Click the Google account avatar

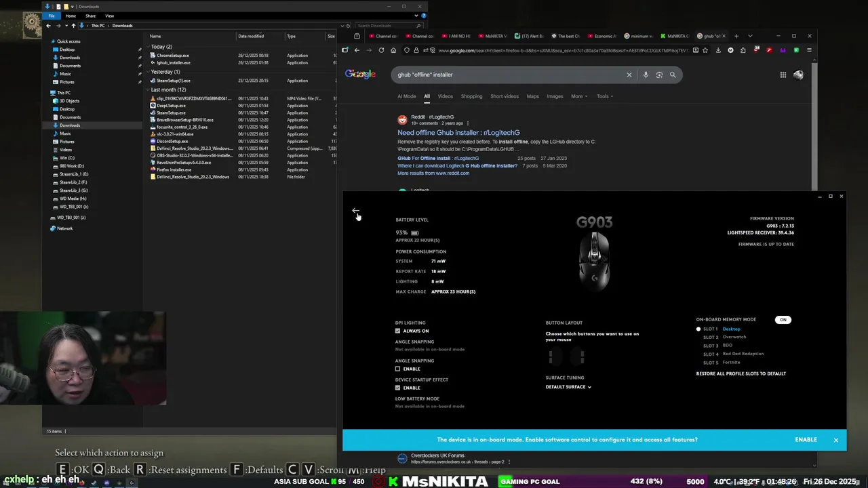coord(798,75)
